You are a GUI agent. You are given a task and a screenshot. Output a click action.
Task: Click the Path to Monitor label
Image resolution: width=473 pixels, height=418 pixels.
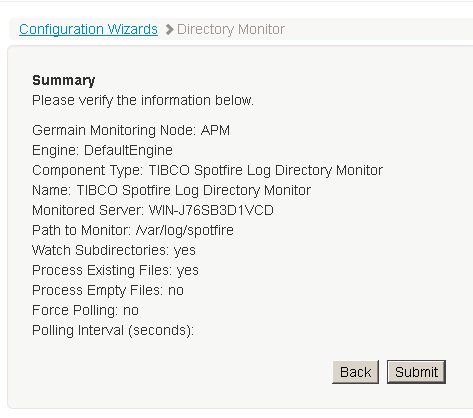(81, 230)
